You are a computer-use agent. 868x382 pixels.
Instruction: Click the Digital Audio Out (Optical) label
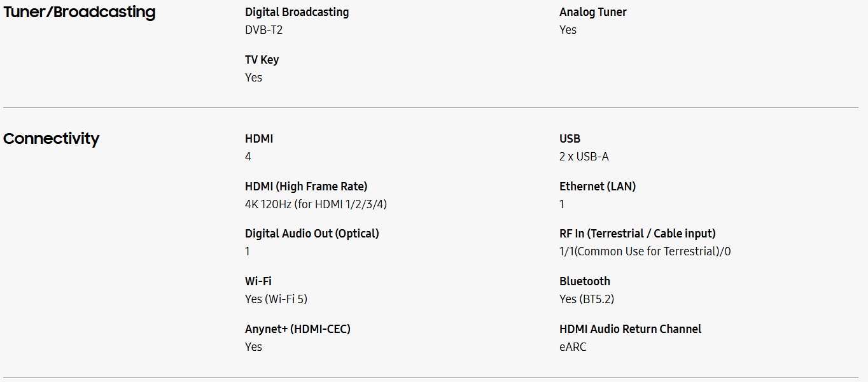pos(312,234)
